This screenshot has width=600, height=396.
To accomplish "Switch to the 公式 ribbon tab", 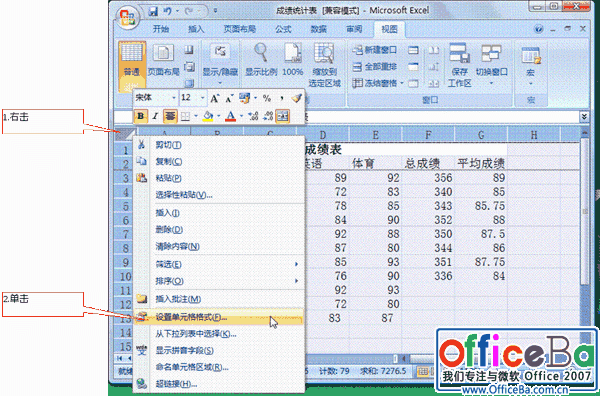I will pos(283,29).
